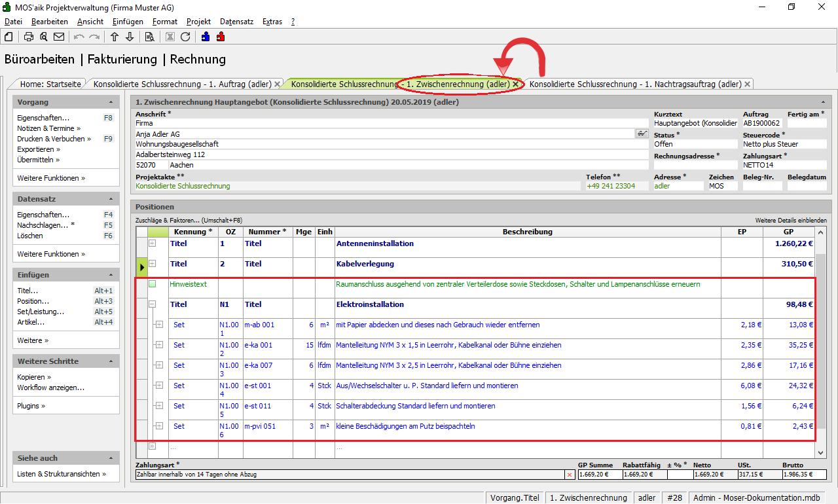838x504 pixels.
Task: Open the Projekt menu
Action: pos(198,22)
